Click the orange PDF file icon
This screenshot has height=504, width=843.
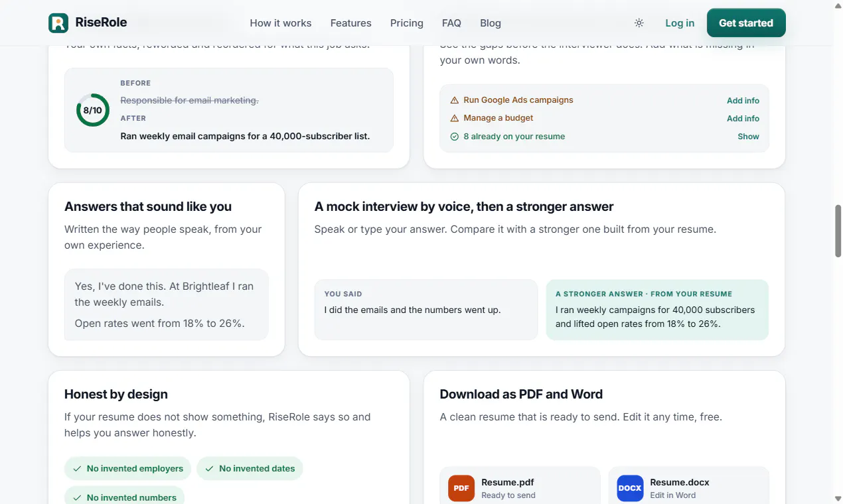coord(461,488)
